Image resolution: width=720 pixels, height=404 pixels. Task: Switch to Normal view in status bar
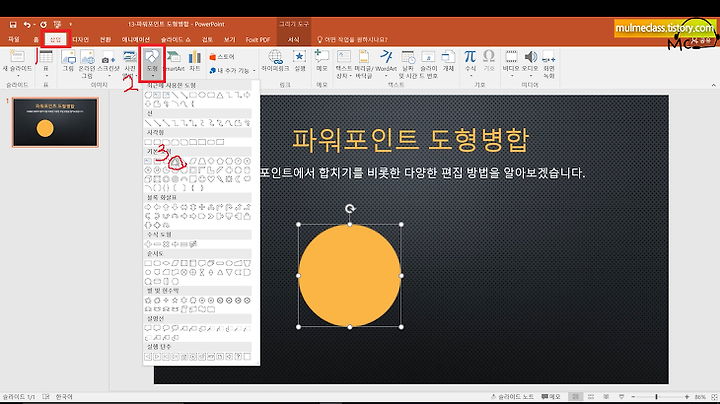575,397
